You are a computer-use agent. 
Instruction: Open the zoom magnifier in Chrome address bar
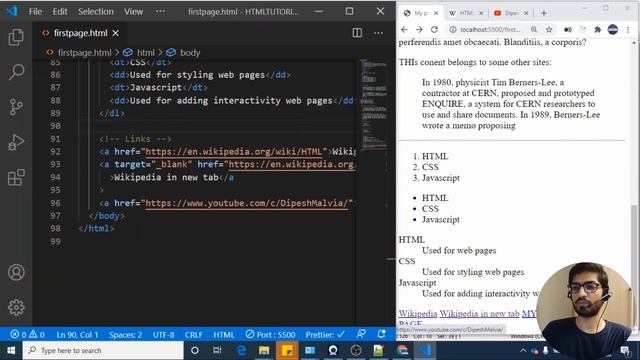coord(534,29)
